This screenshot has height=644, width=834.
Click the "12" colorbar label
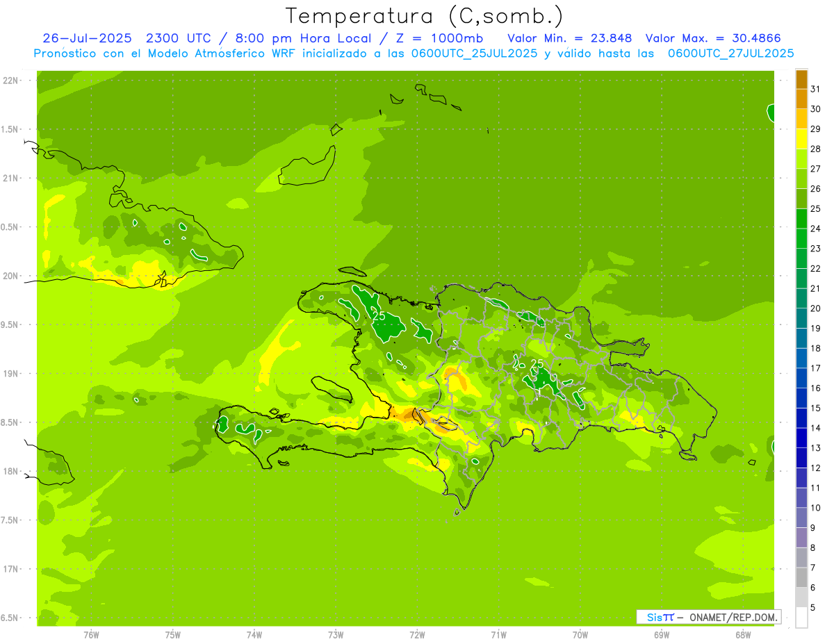(815, 468)
